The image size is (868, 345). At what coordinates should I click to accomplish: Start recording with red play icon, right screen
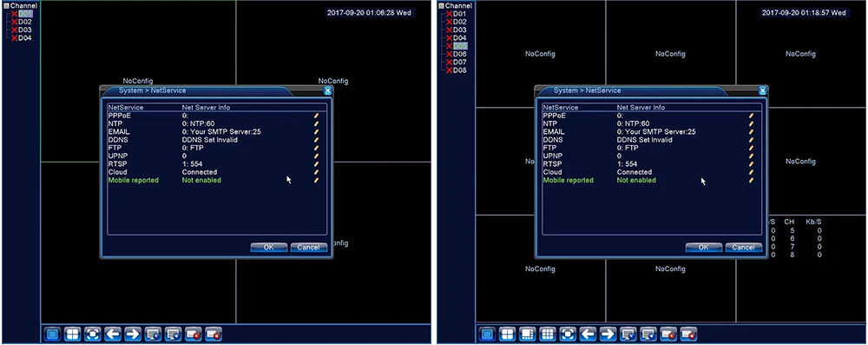tap(668, 334)
